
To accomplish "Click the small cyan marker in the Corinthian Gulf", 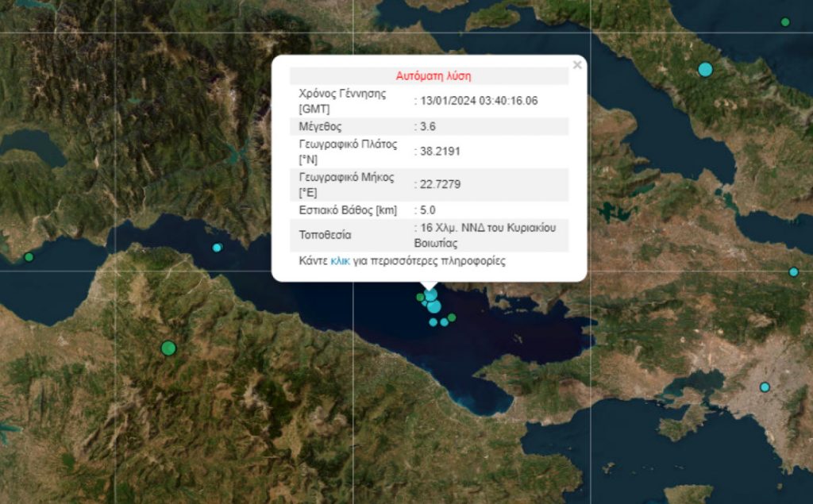I will (x=215, y=248).
